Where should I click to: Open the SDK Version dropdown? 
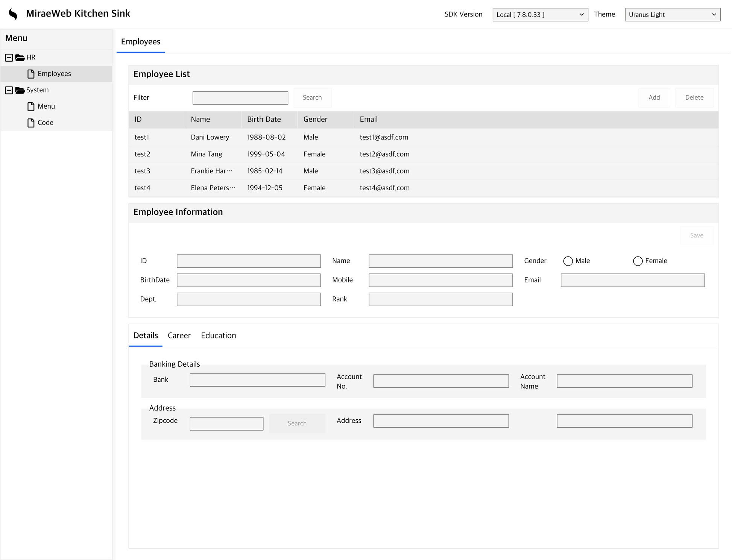click(540, 15)
